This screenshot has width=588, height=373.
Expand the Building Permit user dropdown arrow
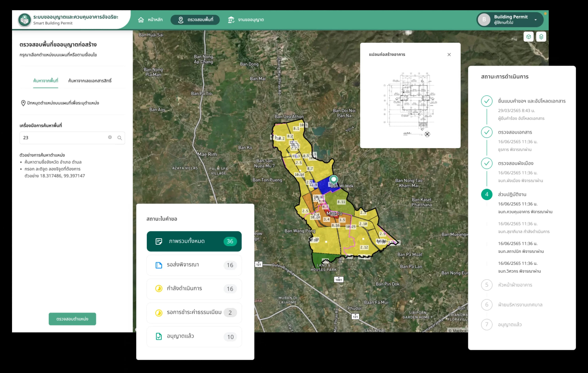tap(536, 20)
